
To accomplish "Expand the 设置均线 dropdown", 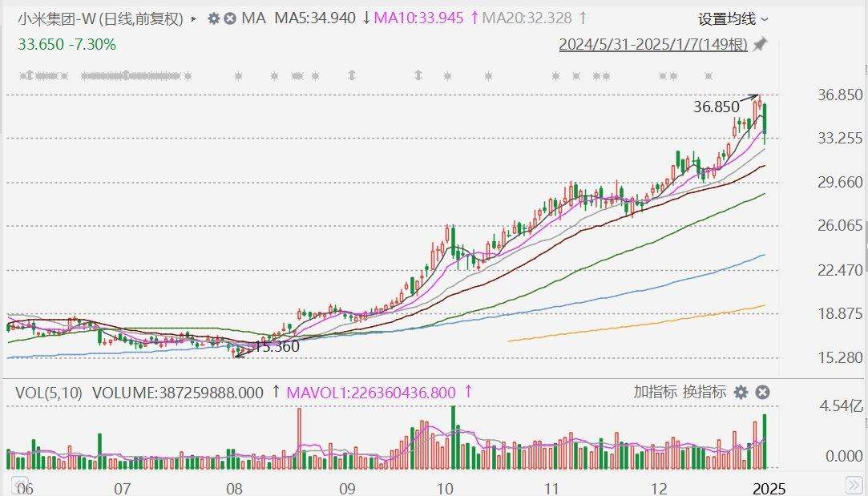I will [x=733, y=18].
